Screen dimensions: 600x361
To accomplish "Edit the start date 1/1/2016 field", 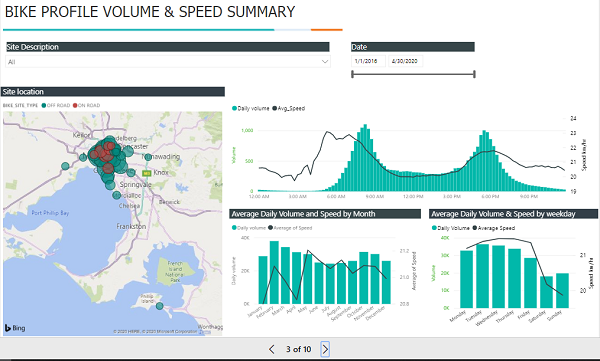I will pyautogui.click(x=368, y=61).
